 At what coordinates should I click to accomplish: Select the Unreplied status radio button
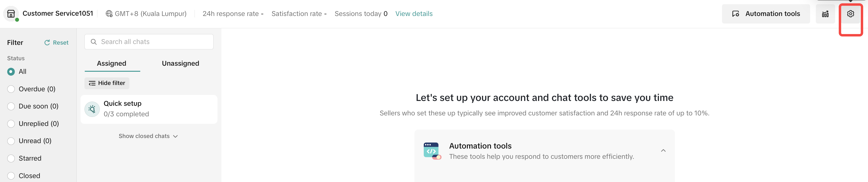(x=11, y=124)
